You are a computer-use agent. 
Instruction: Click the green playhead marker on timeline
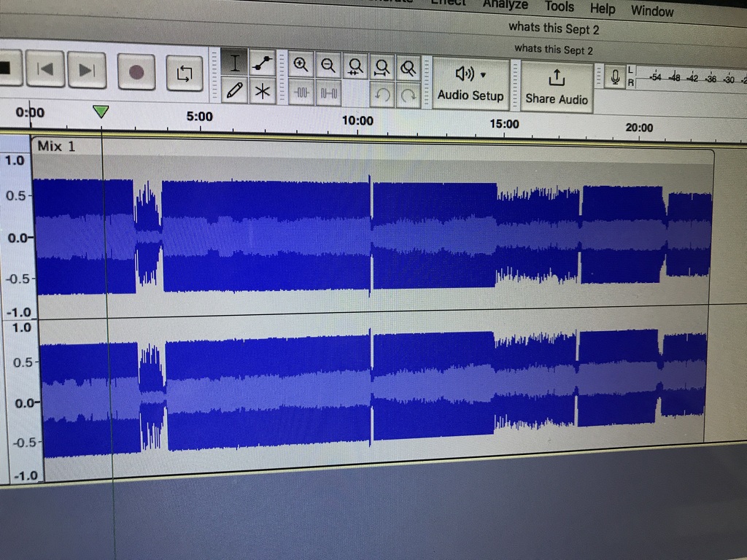(101, 112)
